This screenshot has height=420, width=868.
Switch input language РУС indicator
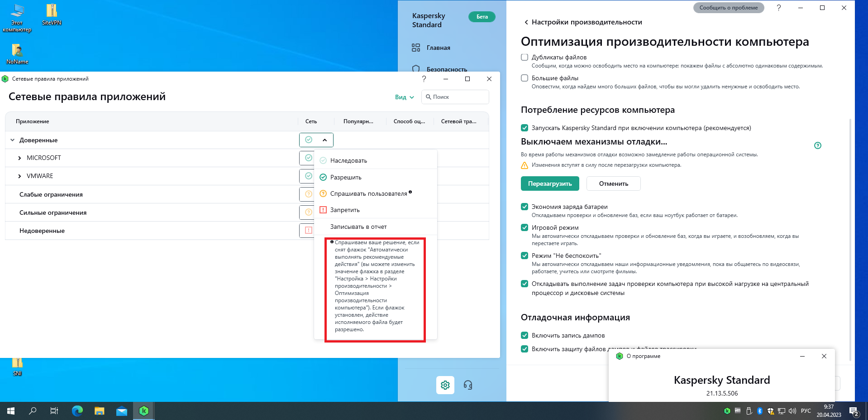[806, 411]
